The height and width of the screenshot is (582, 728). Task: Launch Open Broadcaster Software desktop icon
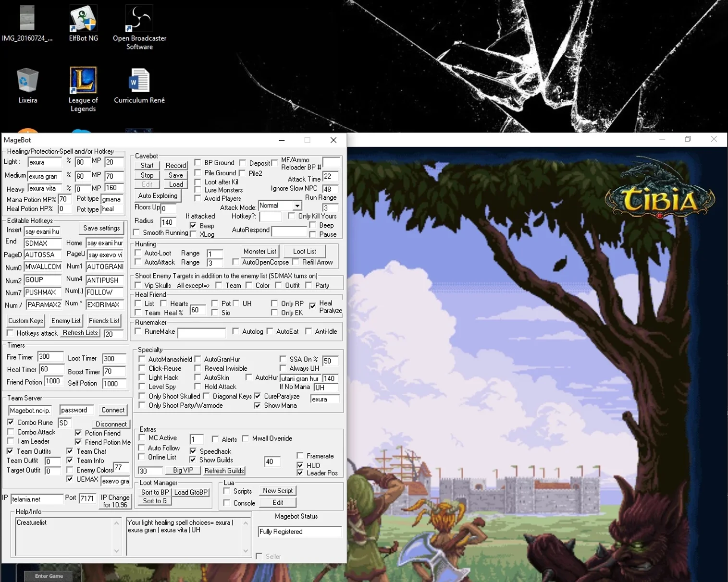click(x=139, y=27)
